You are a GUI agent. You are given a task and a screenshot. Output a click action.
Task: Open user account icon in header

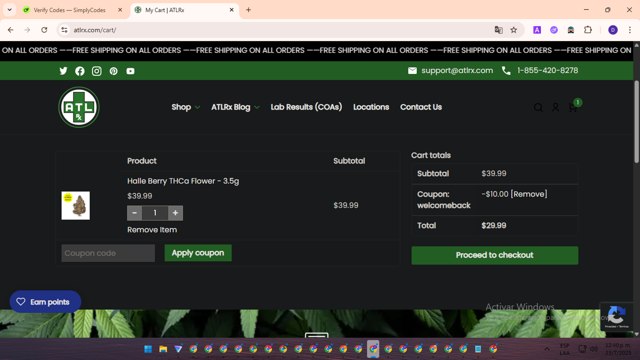[556, 107]
